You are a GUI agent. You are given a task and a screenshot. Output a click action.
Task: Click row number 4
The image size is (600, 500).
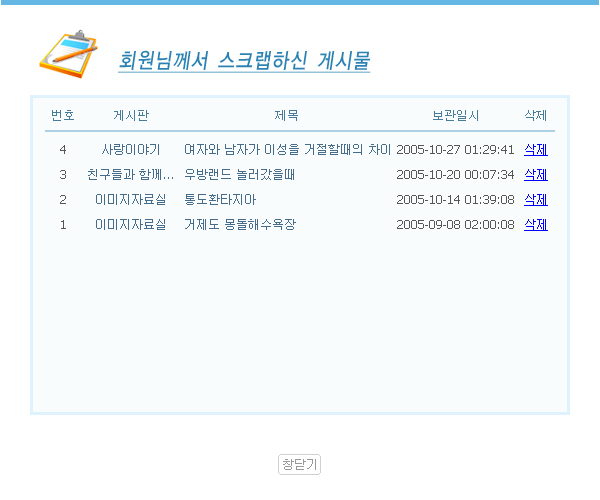coord(63,150)
